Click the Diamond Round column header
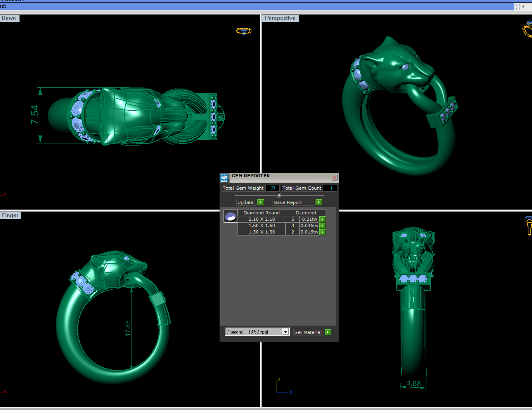 click(261, 213)
